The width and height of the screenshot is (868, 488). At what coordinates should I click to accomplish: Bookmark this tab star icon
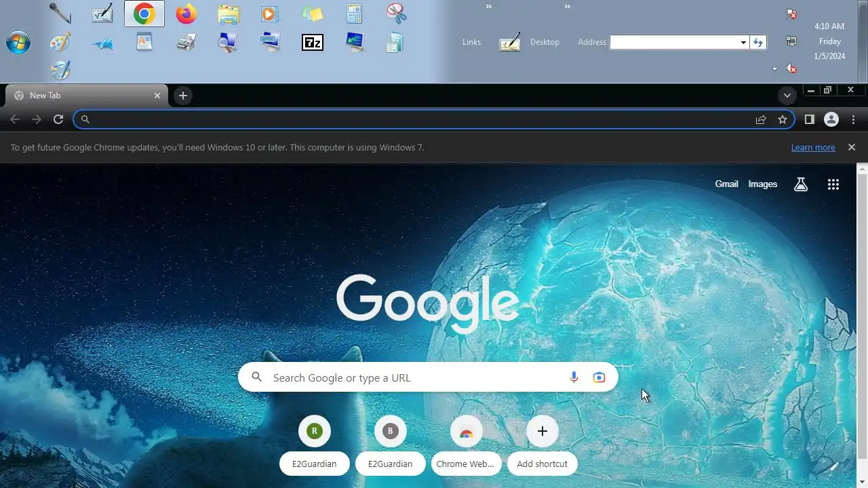[783, 119]
